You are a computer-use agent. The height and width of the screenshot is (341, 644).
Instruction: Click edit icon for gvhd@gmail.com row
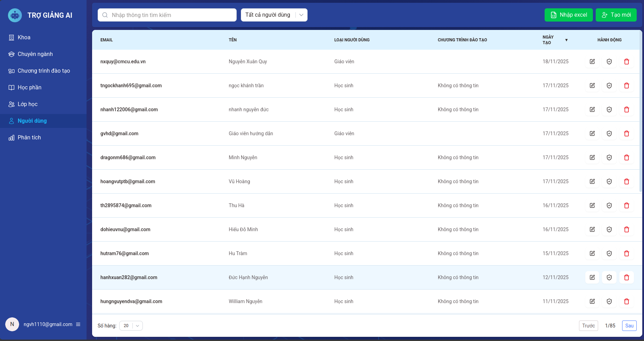592,133
